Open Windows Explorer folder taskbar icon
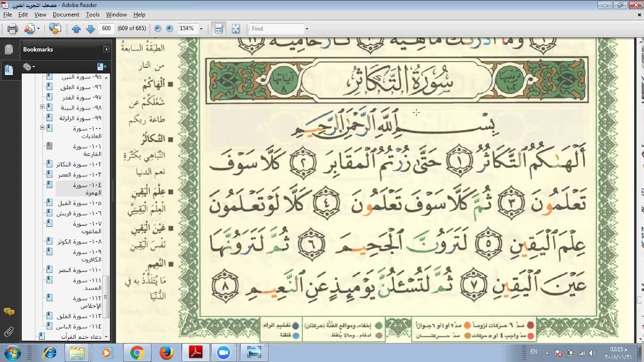Image resolution: width=644 pixels, height=362 pixels. [77, 353]
